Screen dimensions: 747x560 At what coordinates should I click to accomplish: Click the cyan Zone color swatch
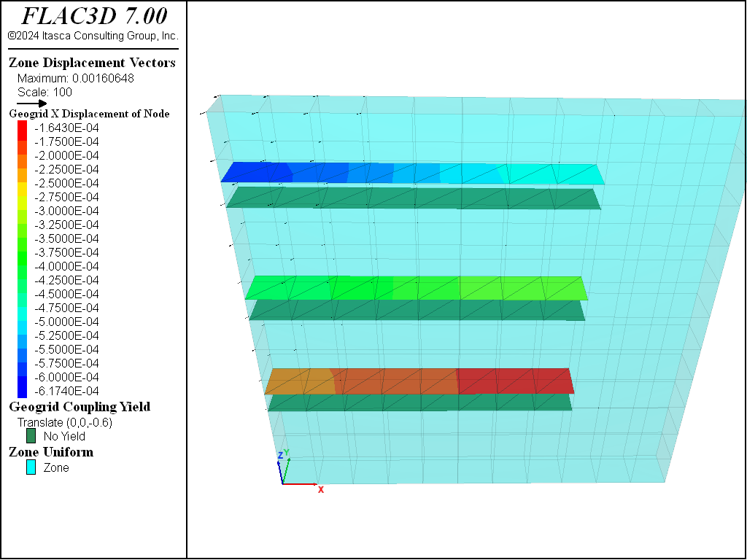pos(31,467)
